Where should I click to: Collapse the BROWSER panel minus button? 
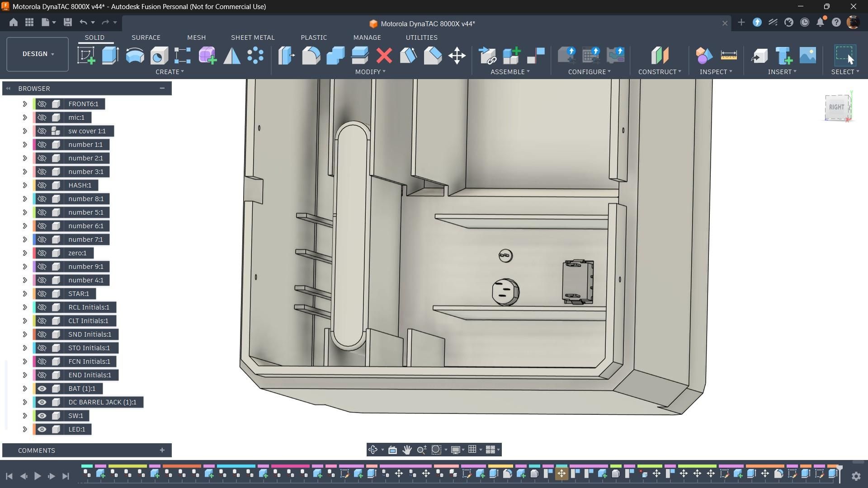tap(162, 89)
